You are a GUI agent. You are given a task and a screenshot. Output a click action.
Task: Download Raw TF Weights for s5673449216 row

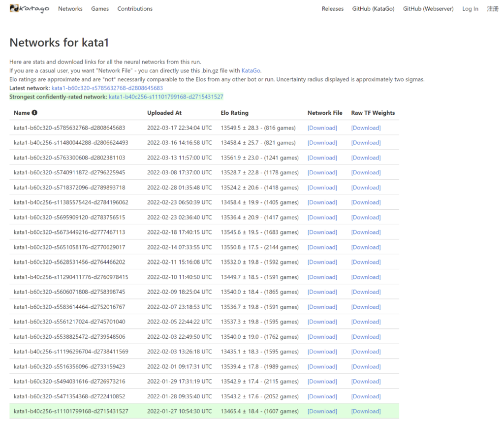[x=366, y=232]
